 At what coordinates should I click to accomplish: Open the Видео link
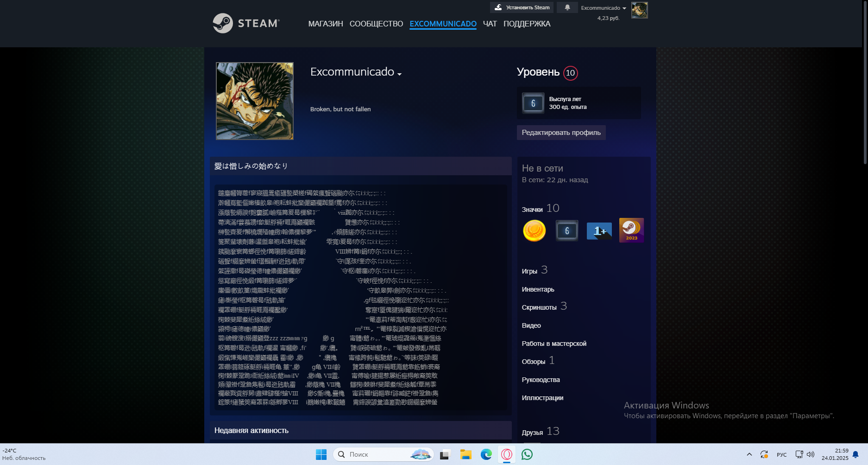pos(531,325)
